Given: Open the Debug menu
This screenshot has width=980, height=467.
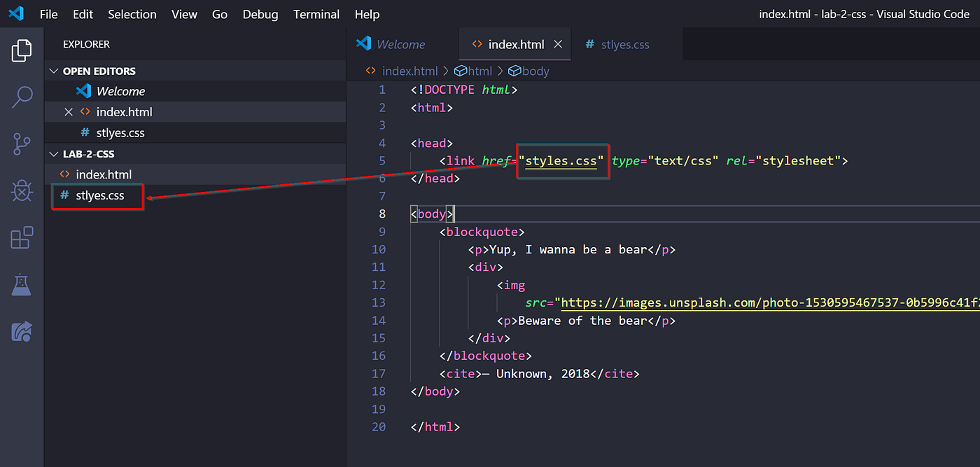Looking at the screenshot, I should pyautogui.click(x=260, y=14).
